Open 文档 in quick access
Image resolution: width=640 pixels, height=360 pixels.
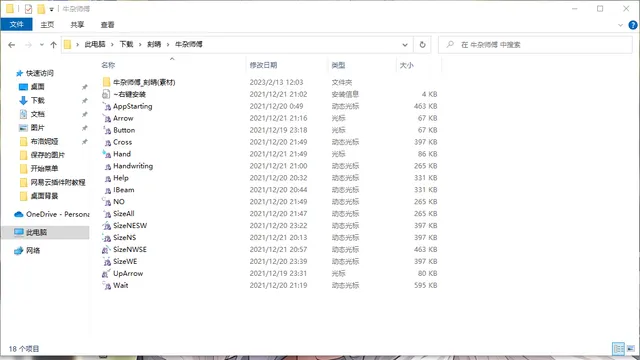(x=38, y=114)
